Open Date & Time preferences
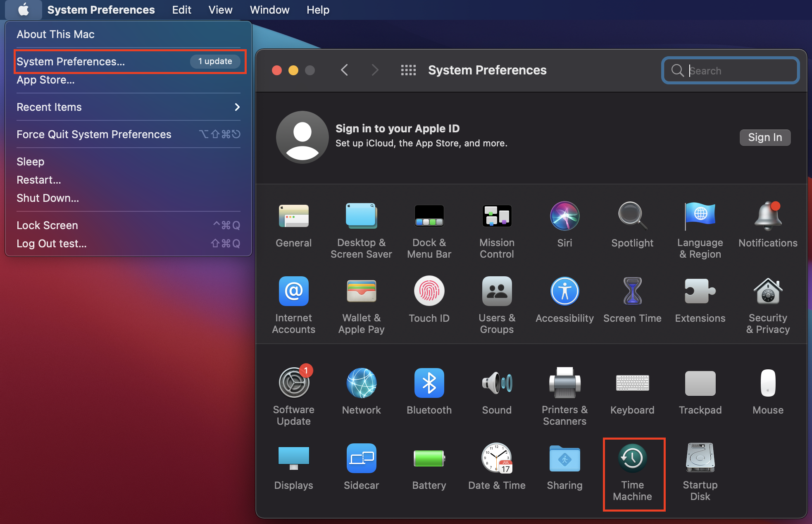 point(497,467)
